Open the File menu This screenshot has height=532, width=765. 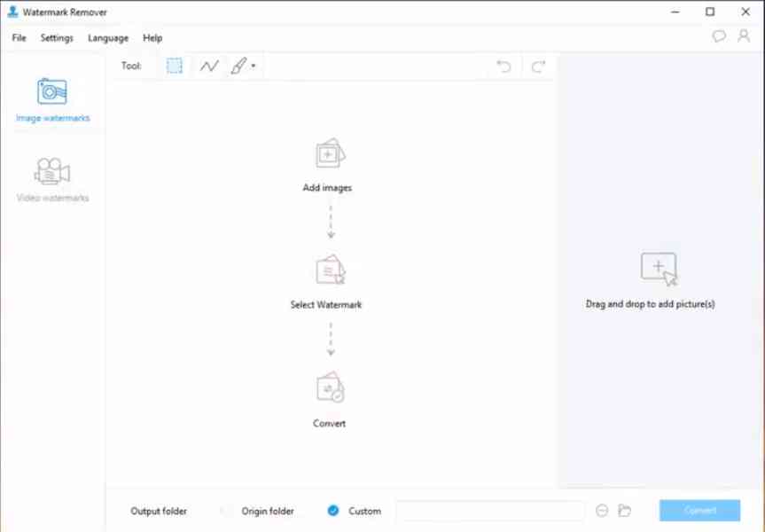coord(19,37)
